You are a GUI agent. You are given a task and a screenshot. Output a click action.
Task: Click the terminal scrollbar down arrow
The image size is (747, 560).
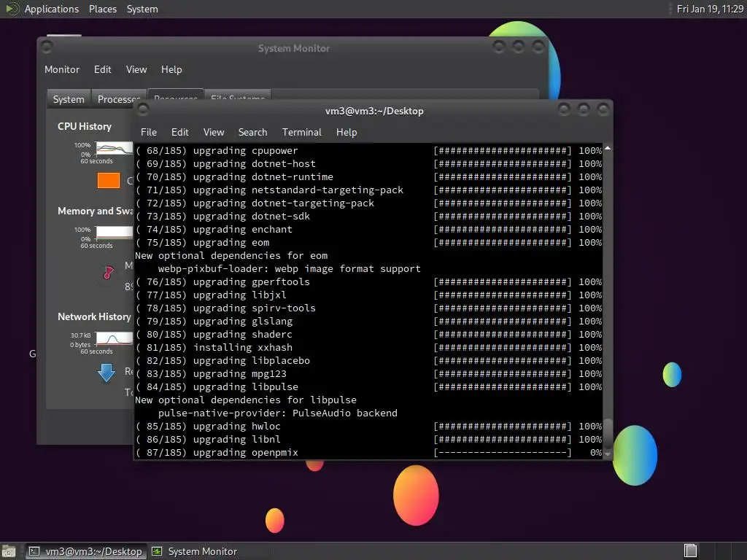608,454
